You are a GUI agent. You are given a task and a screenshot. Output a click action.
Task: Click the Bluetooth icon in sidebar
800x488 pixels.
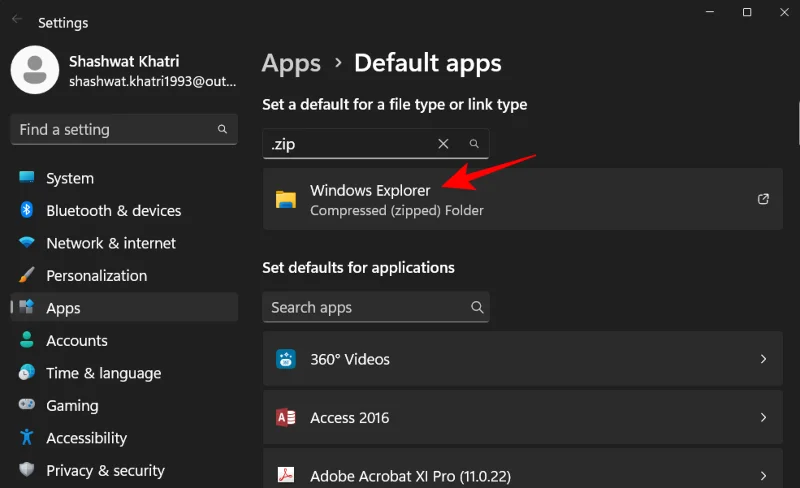(x=27, y=210)
